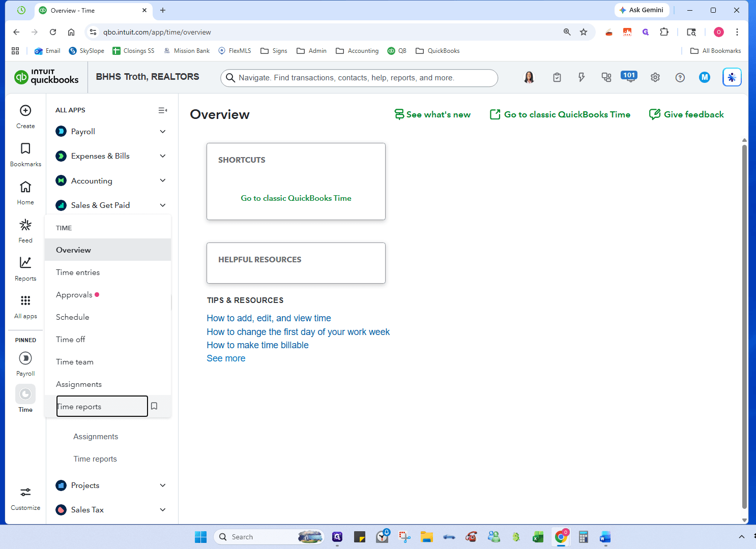Image resolution: width=756 pixels, height=549 pixels.
Task: Bookmark the Time reports menu item
Action: (154, 406)
